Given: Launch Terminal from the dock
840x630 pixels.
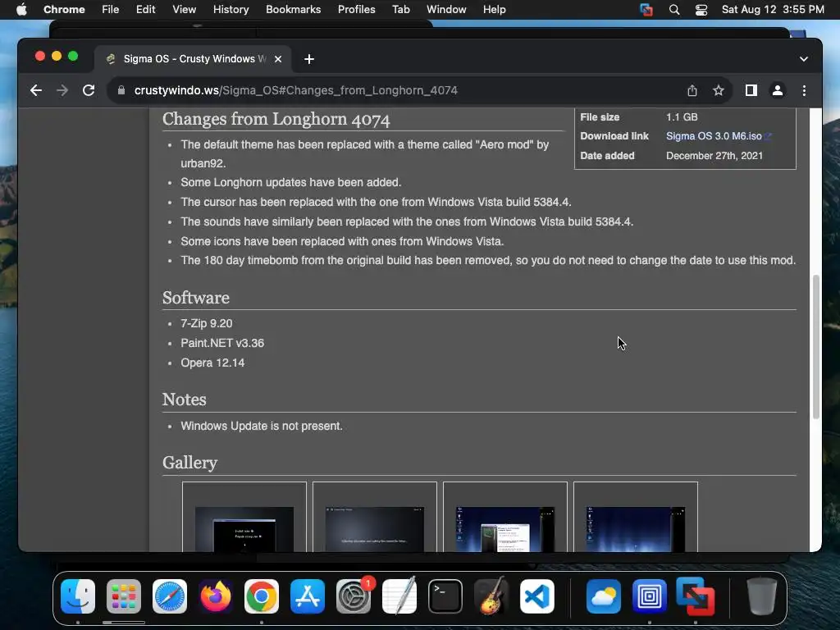Looking at the screenshot, I should coord(445,596).
